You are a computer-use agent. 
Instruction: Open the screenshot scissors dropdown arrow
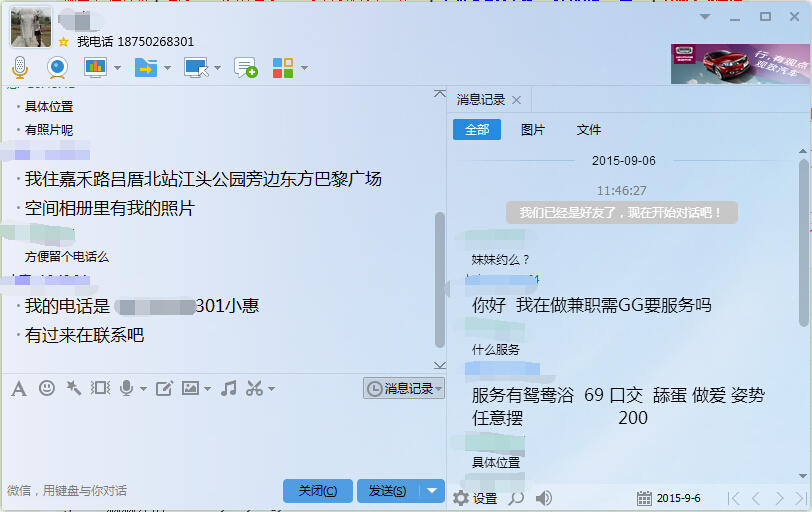271,388
